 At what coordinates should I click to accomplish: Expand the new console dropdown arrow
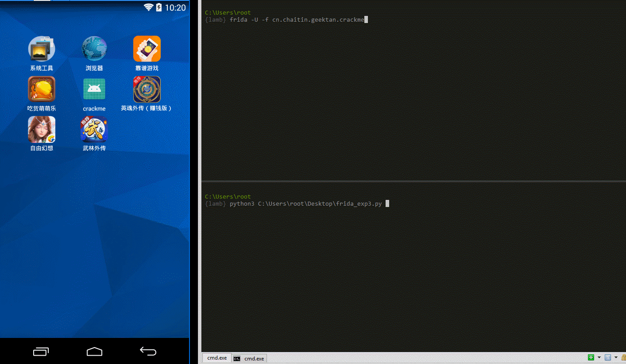599,357
